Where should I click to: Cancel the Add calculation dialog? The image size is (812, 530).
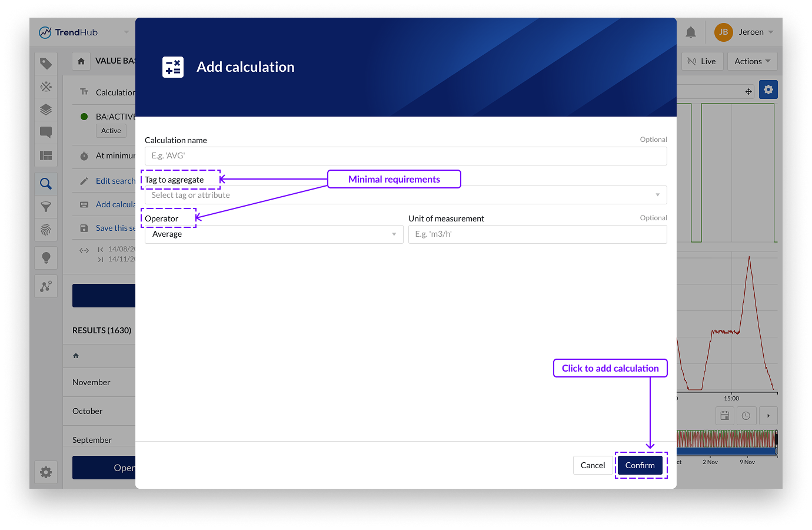593,465
